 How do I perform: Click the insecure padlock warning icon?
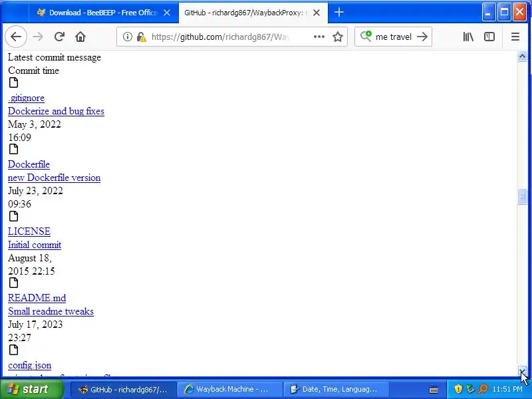(141, 37)
